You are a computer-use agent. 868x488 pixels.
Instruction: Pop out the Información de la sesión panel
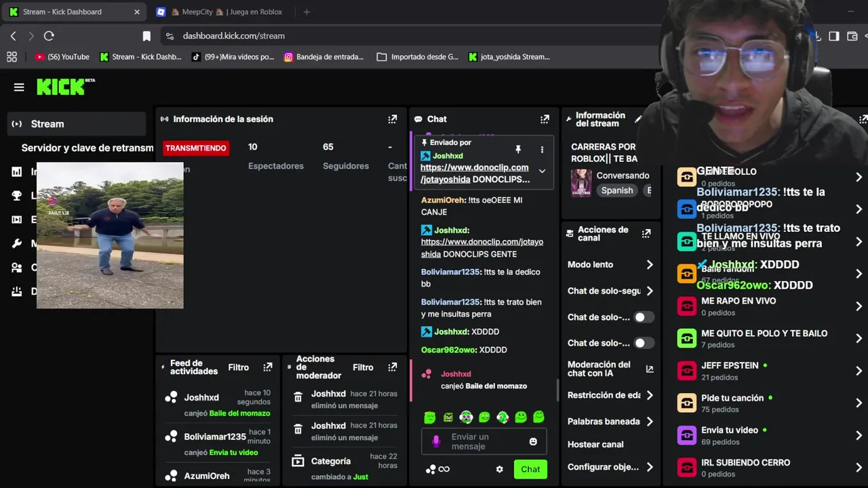[x=392, y=119]
